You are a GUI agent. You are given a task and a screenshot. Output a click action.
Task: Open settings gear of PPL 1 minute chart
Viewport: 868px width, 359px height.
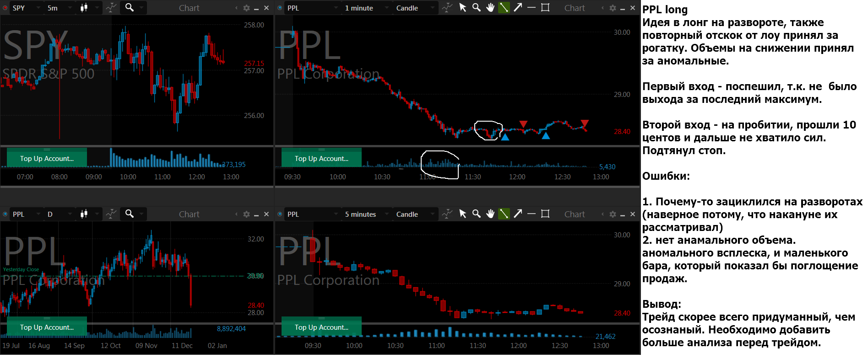pos(613,8)
